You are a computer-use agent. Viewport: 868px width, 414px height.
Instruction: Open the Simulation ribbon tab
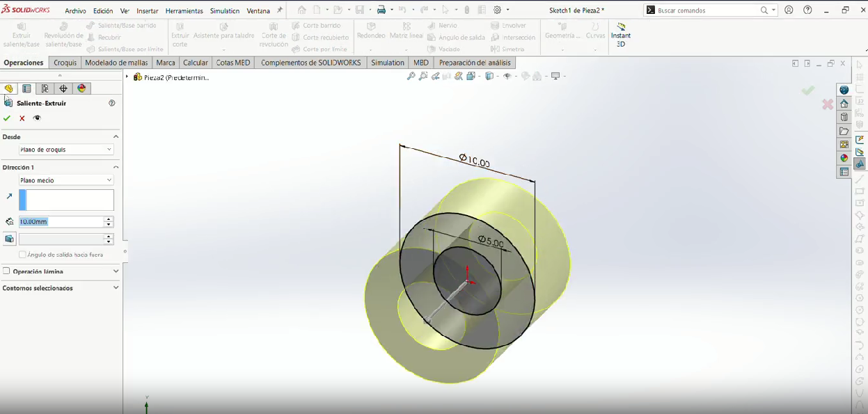coord(388,63)
